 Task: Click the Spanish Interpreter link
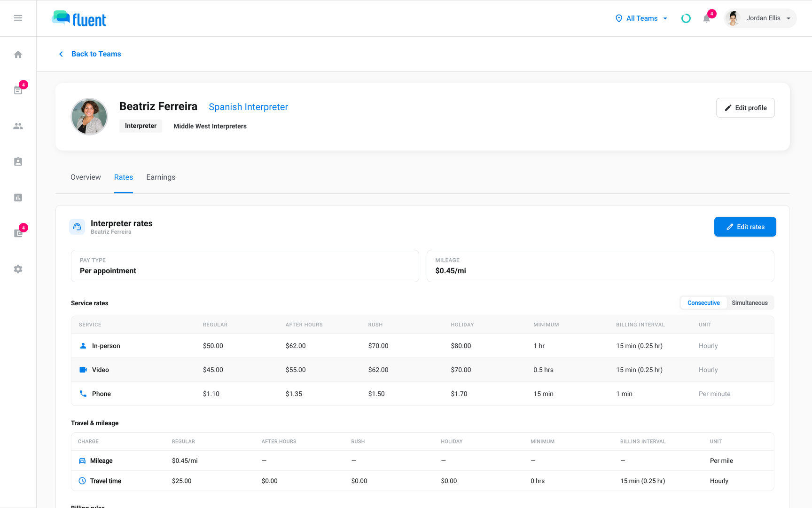pyautogui.click(x=248, y=107)
